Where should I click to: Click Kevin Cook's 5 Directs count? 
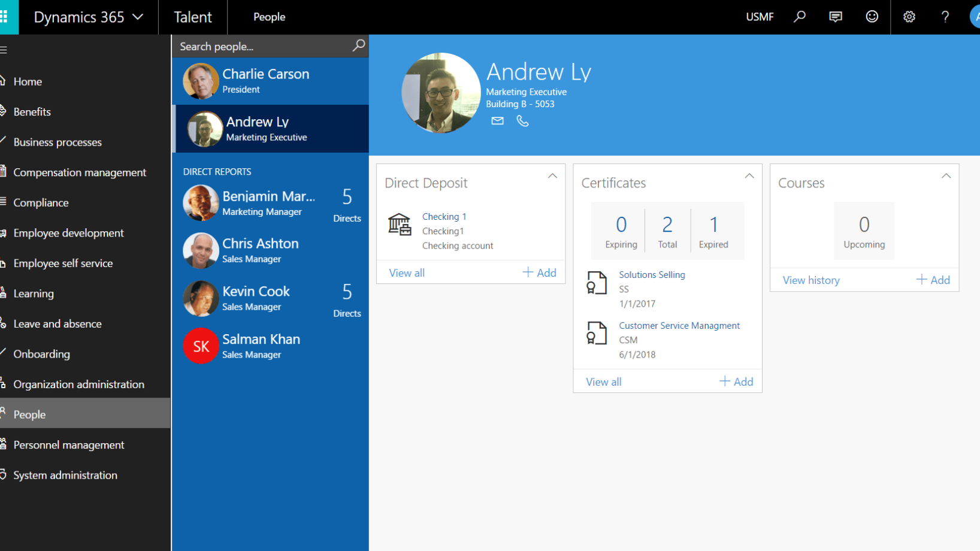[x=347, y=299]
